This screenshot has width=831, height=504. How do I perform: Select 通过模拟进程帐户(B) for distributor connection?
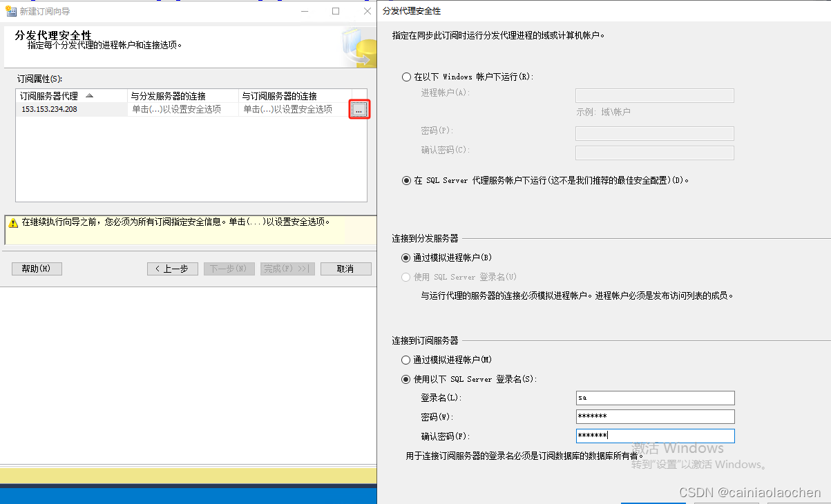pos(406,258)
